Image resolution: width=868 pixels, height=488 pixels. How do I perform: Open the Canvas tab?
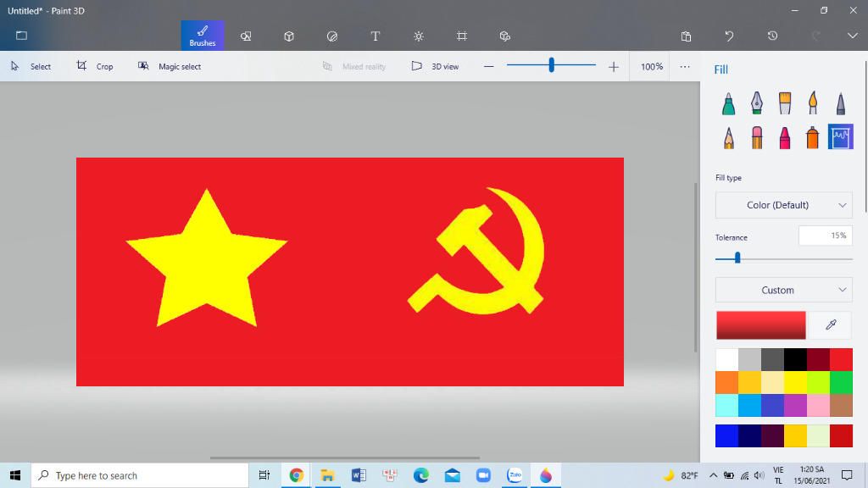click(x=462, y=36)
